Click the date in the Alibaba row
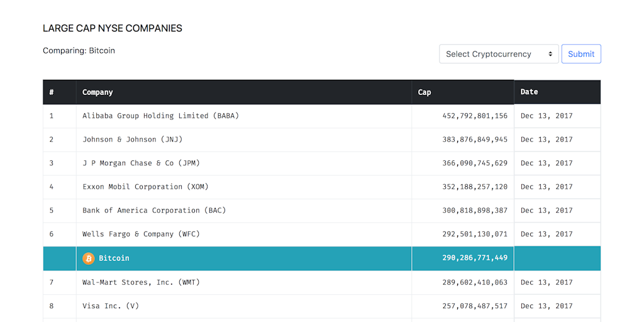644x322 pixels. 547,116
